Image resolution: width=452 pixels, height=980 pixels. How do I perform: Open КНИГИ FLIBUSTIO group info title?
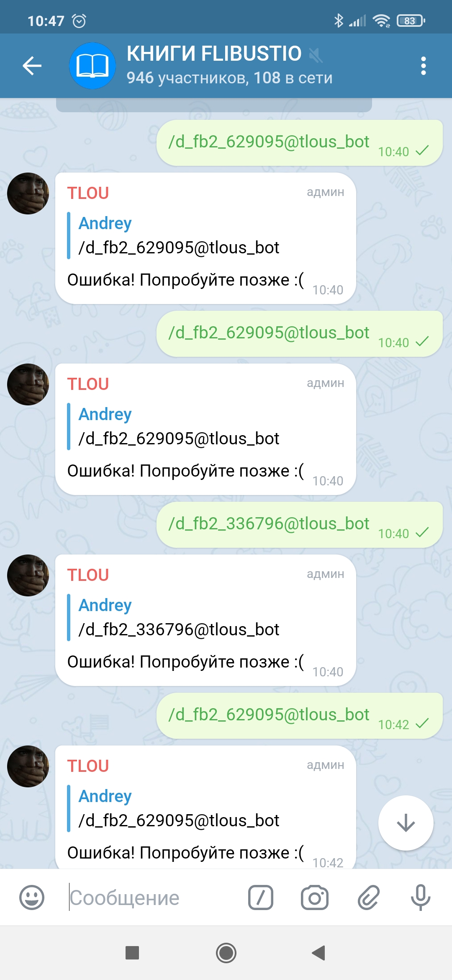214,54
